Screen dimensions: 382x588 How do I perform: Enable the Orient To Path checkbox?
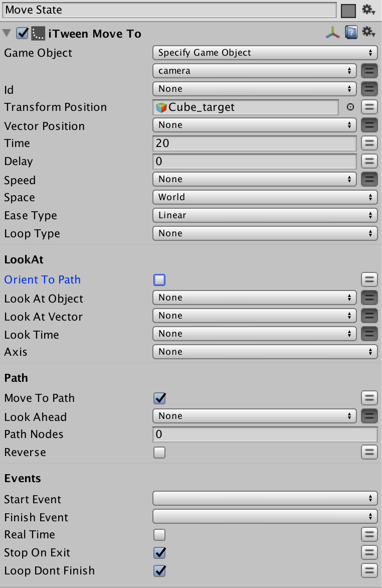click(159, 279)
